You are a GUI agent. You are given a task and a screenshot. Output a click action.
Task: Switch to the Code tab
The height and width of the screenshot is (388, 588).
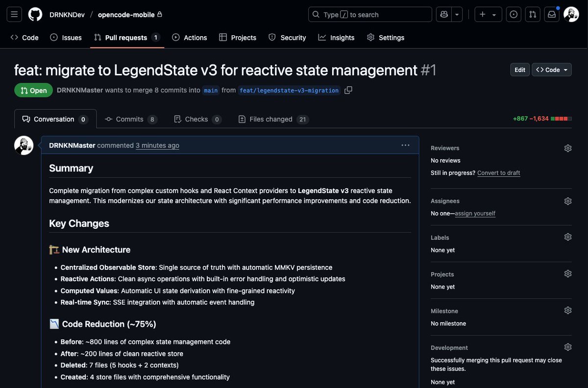pyautogui.click(x=24, y=37)
